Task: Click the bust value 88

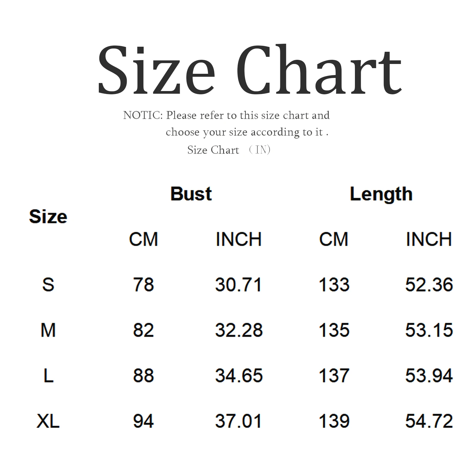Action: pos(143,376)
